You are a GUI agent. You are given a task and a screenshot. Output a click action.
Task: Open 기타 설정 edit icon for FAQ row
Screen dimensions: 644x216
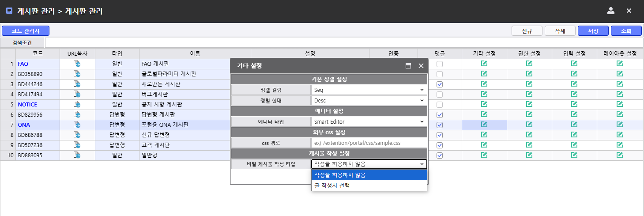[484, 64]
